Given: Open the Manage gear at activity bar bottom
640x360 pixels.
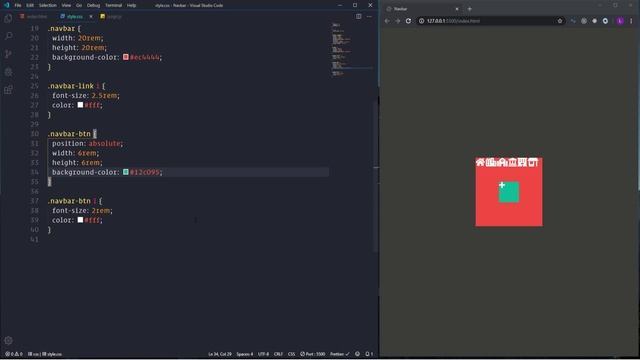Looking at the screenshot, I should tap(8, 340).
